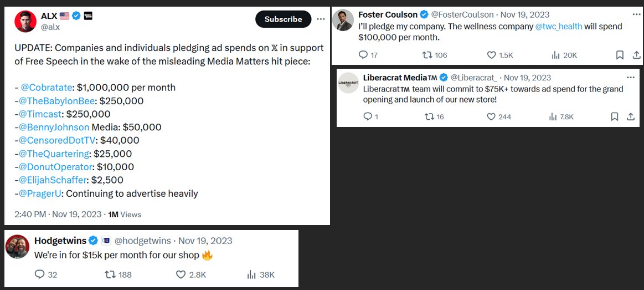Bookmark the Liberacrat Media tweet
The image size is (644, 290).
(614, 116)
